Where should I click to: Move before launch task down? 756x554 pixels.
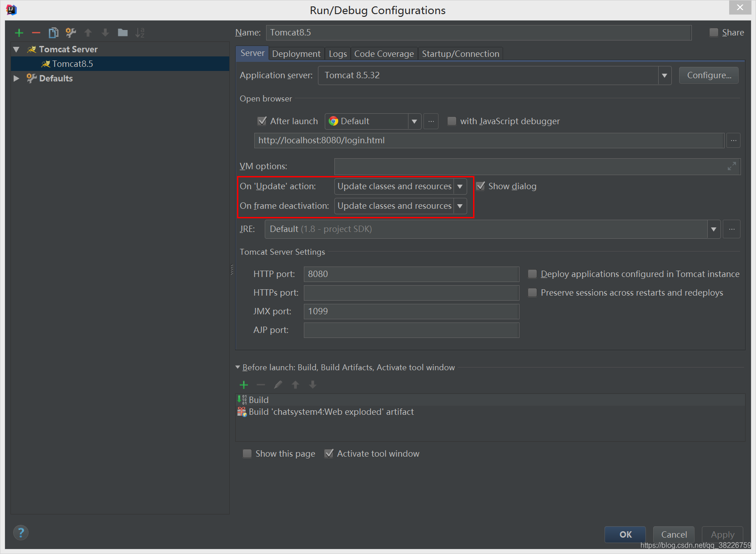click(313, 385)
